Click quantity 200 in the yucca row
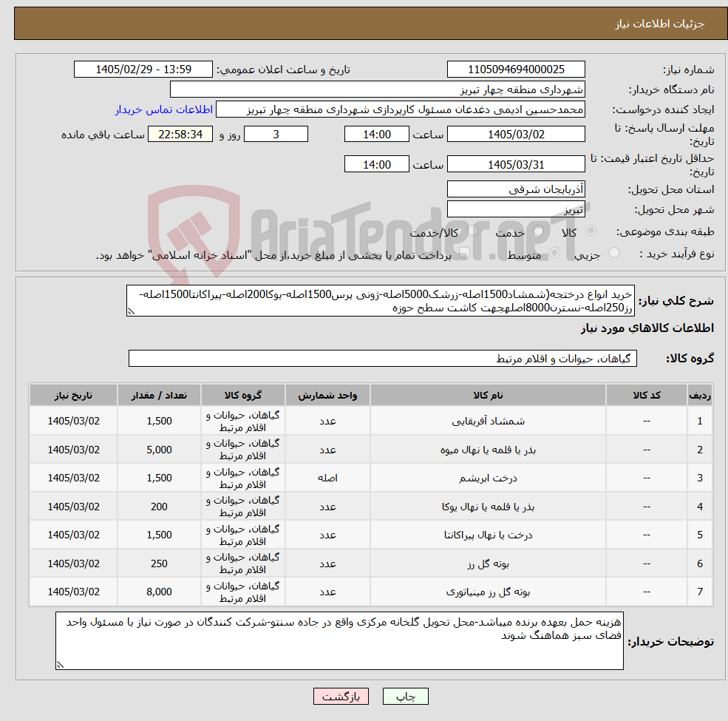The image size is (728, 721). [159, 507]
